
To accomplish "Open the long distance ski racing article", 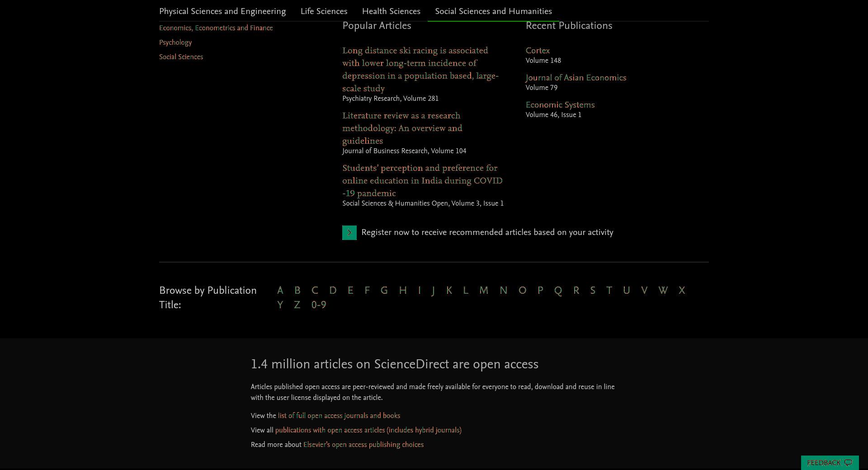I will [420, 70].
